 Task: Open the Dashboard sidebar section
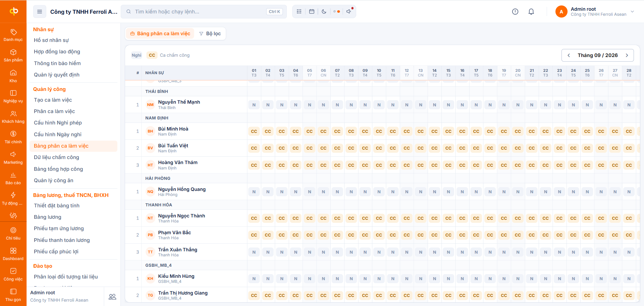tap(13, 254)
